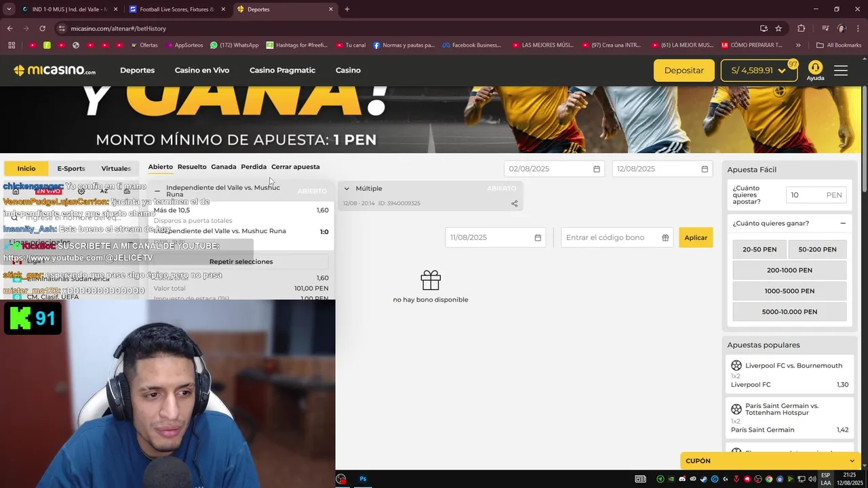Open calendar icon for 12/08/2025 date field
This screenshot has height=488, width=868.
click(x=705, y=169)
